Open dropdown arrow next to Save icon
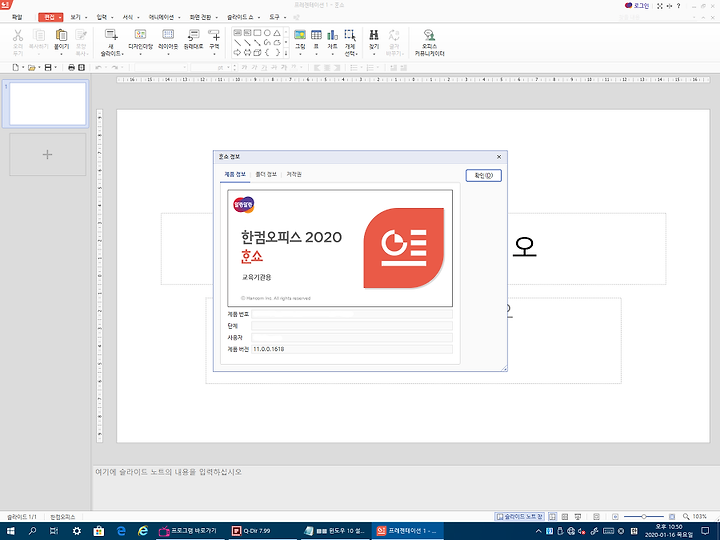Viewport: 720px width, 540px height. (x=56, y=68)
